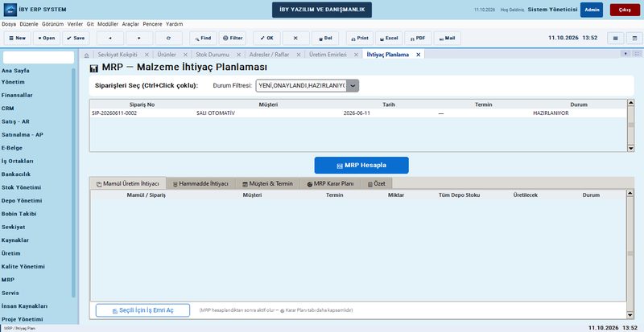Switch to the Özet tab
This screenshot has height=332, width=644.
pyautogui.click(x=377, y=183)
